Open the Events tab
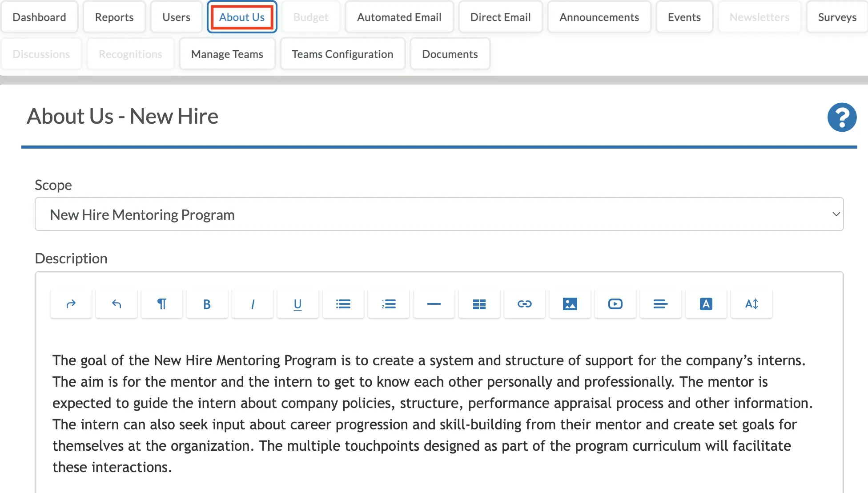Image resolution: width=868 pixels, height=493 pixels. tap(684, 17)
